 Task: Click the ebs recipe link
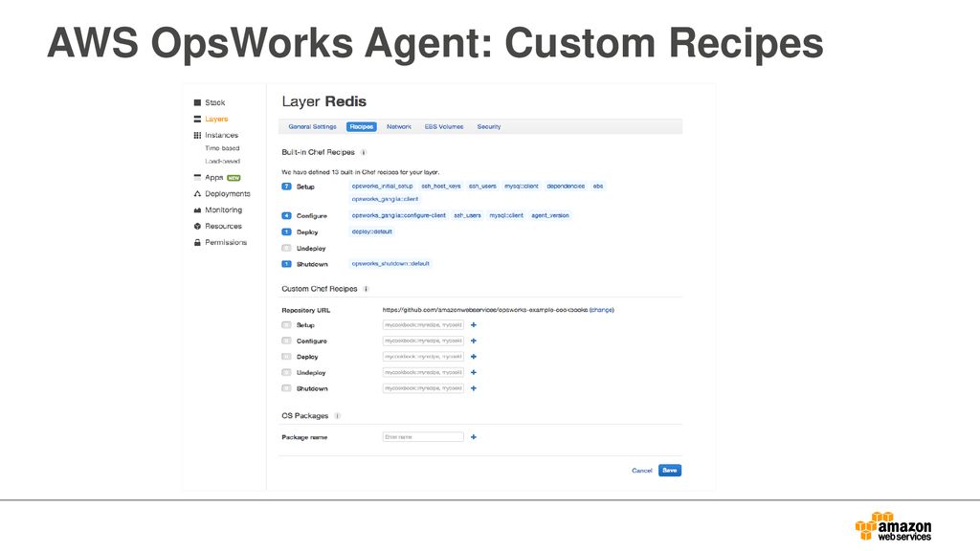click(598, 187)
